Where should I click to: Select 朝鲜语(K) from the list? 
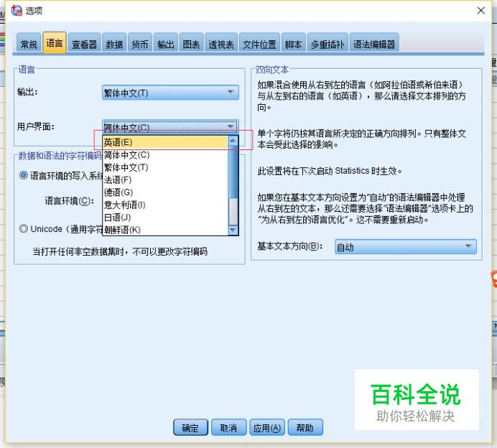tap(165, 230)
